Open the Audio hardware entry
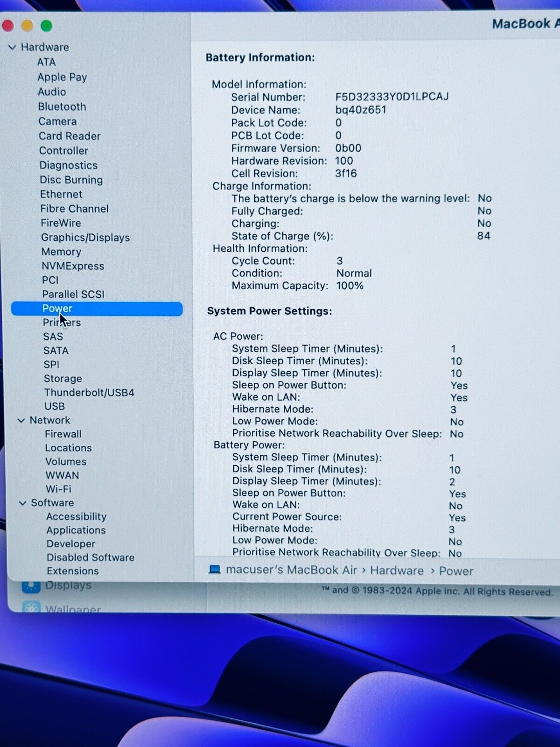This screenshot has height=747, width=560. [x=52, y=92]
